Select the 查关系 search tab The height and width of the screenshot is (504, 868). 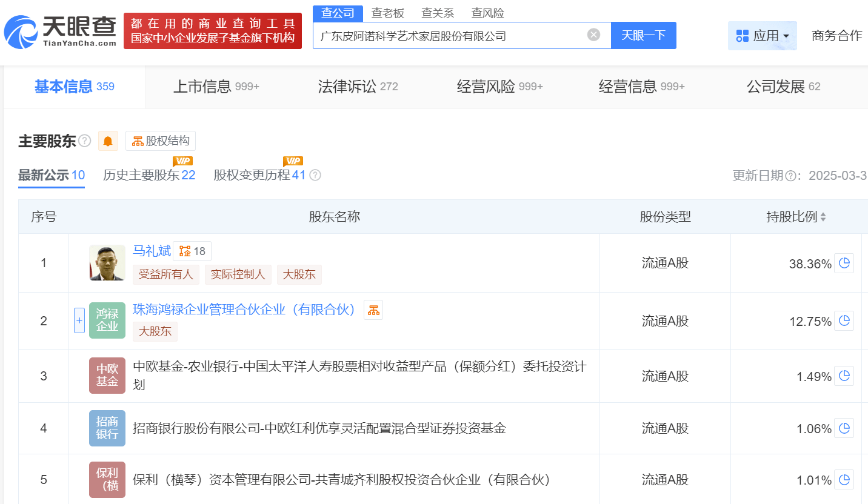click(x=438, y=13)
